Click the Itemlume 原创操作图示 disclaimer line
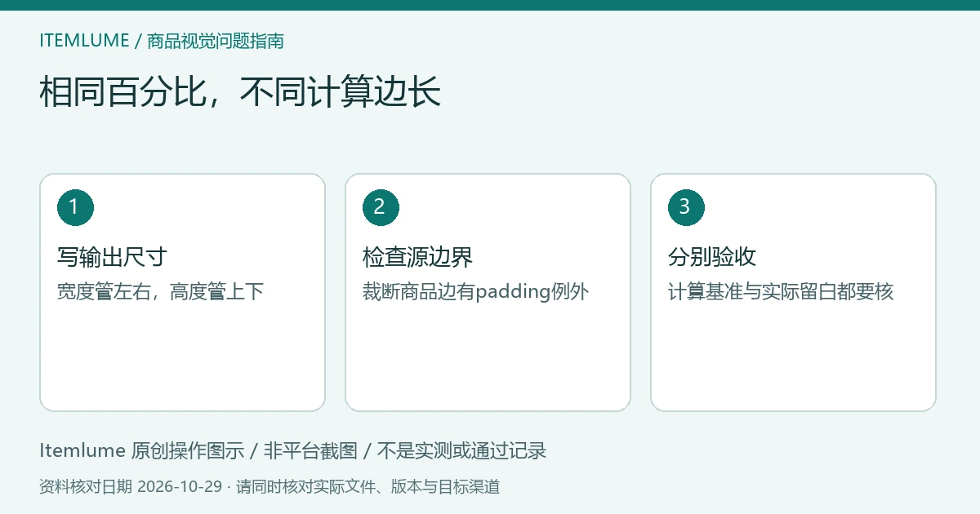This screenshot has width=980, height=514. [x=292, y=450]
